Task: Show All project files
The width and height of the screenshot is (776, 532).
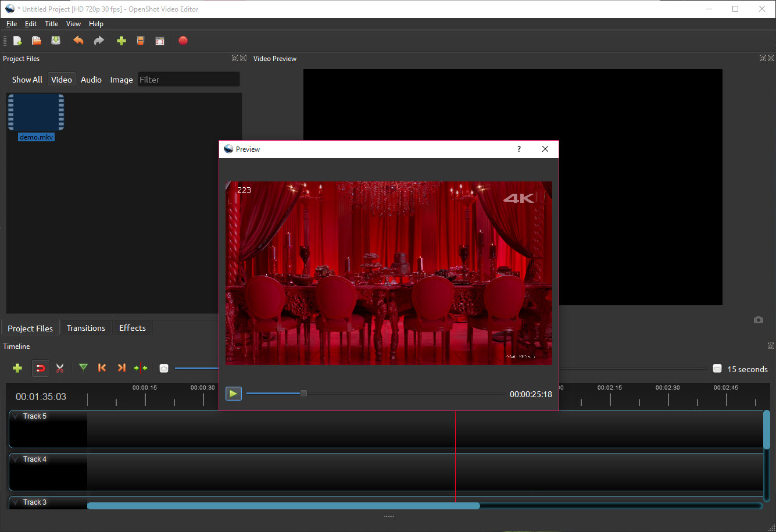Action: (27, 80)
